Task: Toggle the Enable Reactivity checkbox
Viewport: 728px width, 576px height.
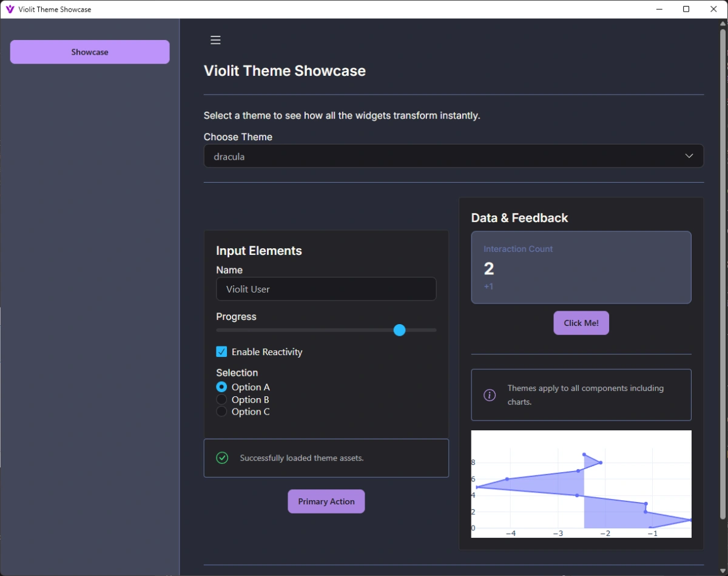Action: [221, 351]
